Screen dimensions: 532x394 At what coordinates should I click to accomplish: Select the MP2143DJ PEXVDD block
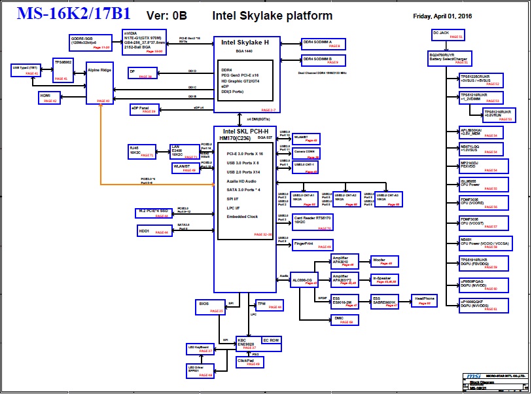click(x=484, y=166)
